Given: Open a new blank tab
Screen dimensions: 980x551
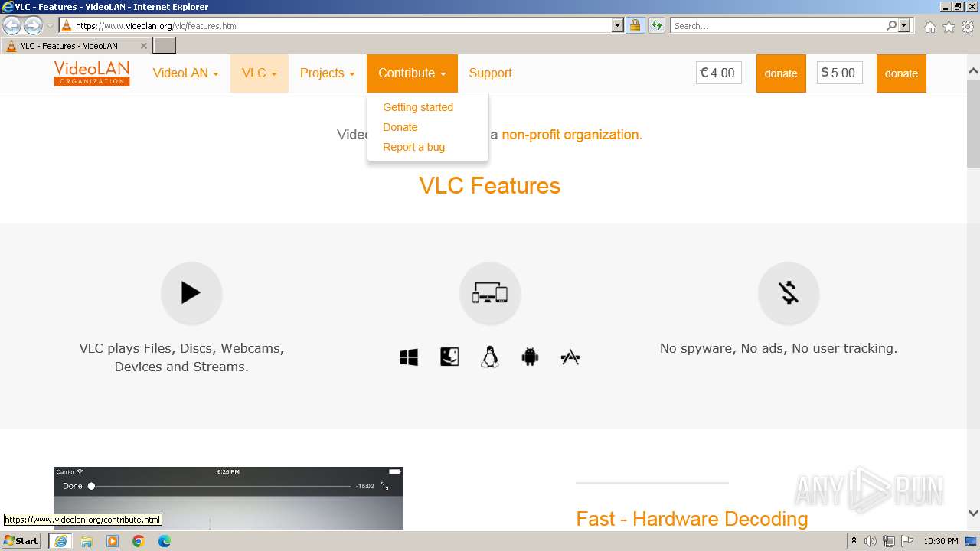Looking at the screenshot, I should click(x=165, y=46).
